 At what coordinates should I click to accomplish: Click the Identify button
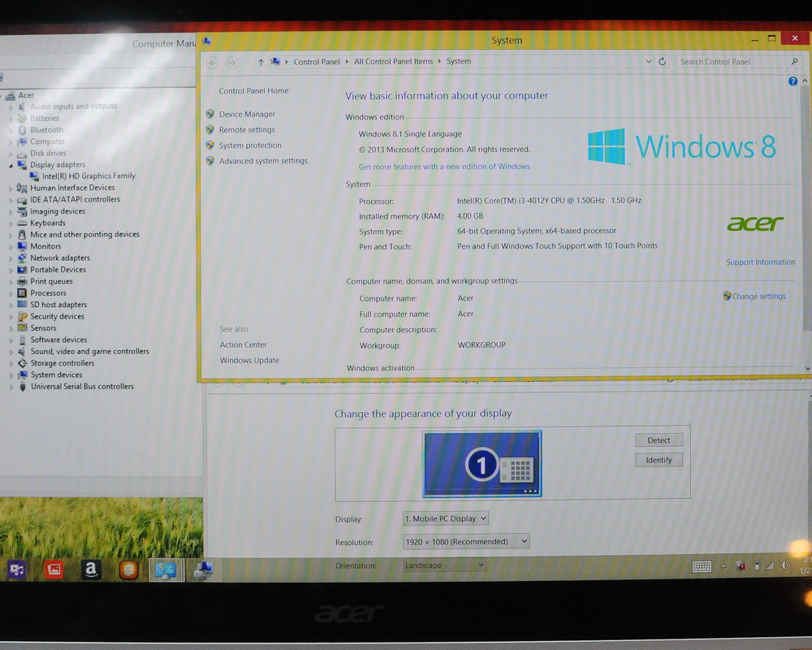point(659,460)
